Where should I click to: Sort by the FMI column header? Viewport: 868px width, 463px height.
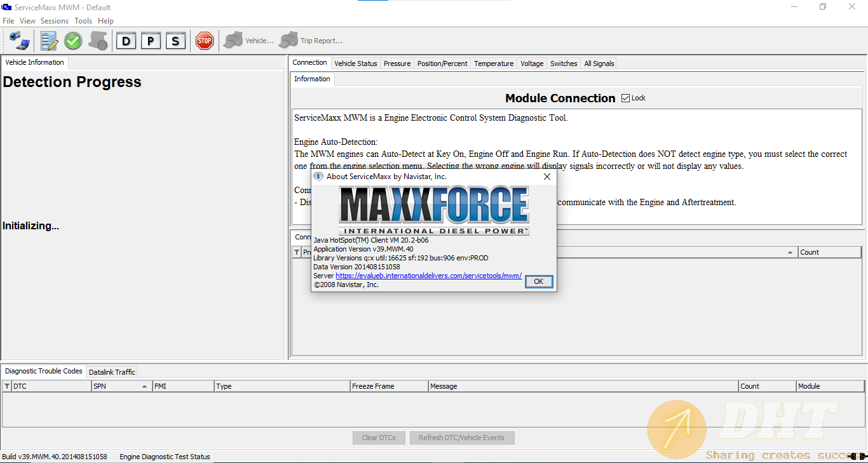click(183, 386)
